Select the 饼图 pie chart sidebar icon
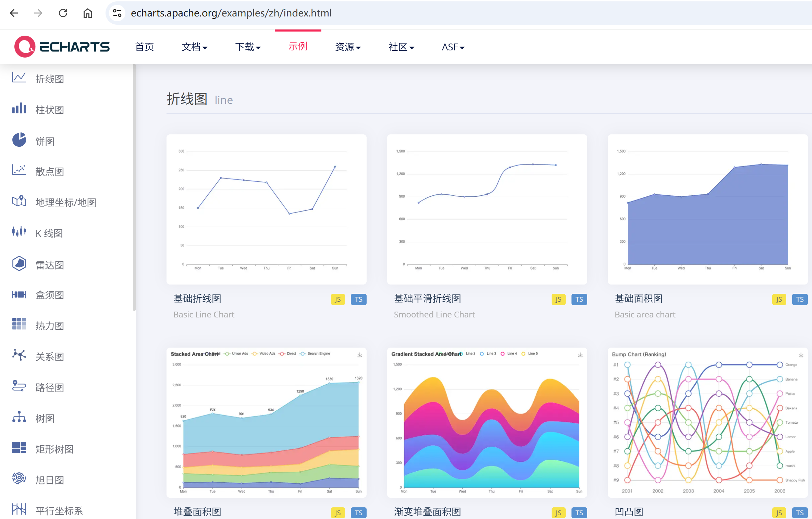 pyautogui.click(x=19, y=140)
